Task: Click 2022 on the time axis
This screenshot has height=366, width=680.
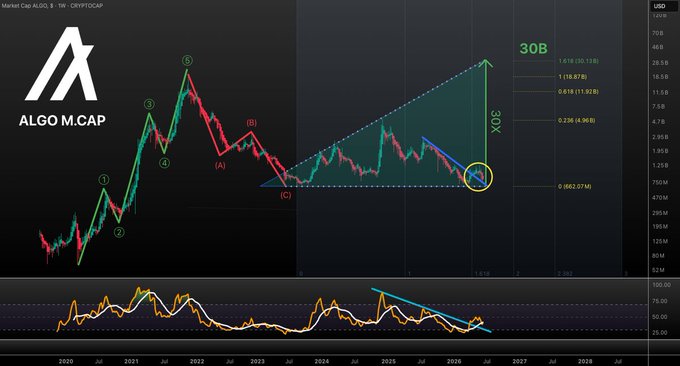Action: click(197, 361)
